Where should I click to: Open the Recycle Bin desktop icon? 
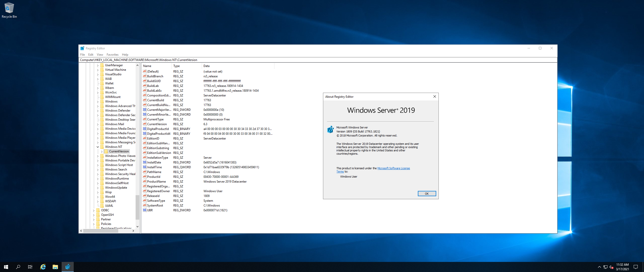click(9, 11)
